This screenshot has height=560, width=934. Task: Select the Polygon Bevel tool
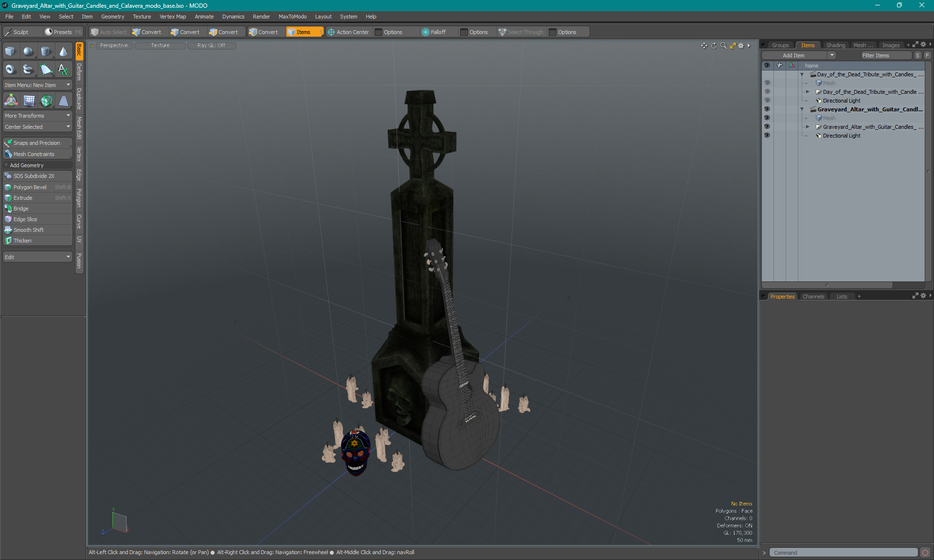coord(37,187)
